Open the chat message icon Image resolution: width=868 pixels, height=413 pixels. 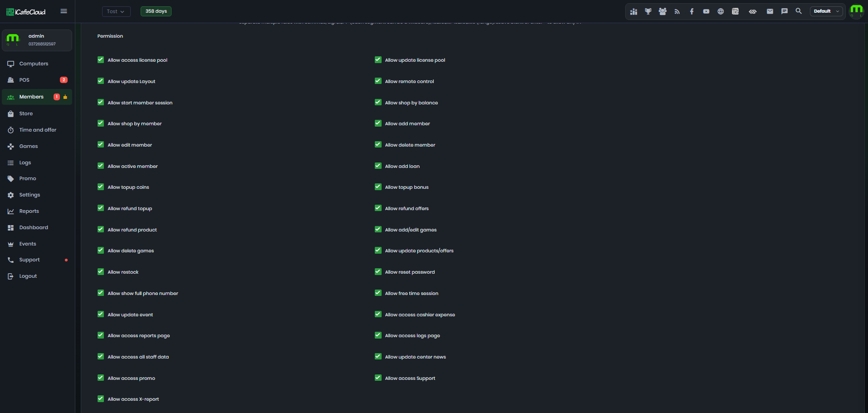pyautogui.click(x=785, y=11)
